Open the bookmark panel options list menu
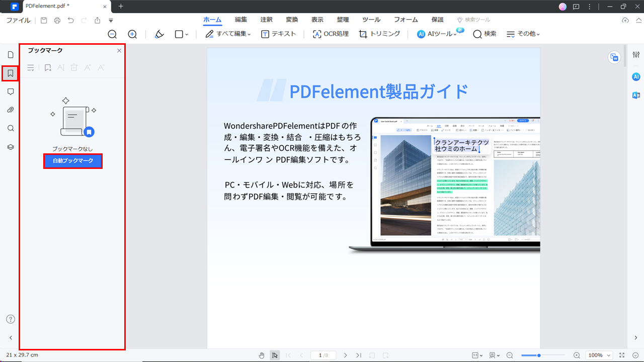The image size is (644, 362). (31, 67)
